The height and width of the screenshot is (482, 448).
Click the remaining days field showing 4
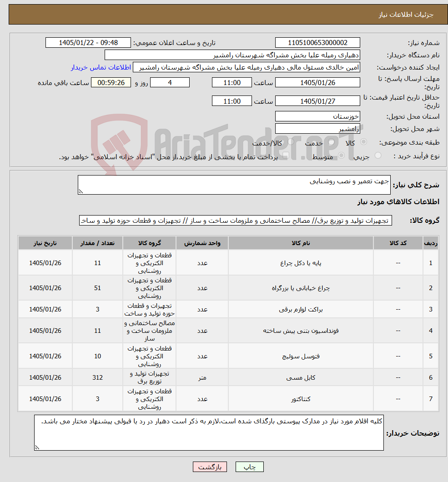coord(170,83)
